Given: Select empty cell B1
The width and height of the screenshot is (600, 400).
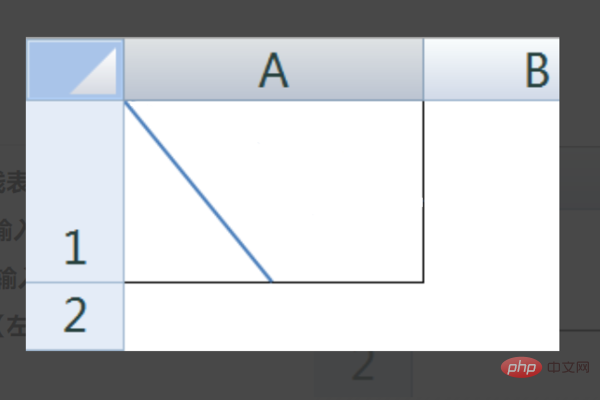Looking at the screenshot, I should coord(491,191).
